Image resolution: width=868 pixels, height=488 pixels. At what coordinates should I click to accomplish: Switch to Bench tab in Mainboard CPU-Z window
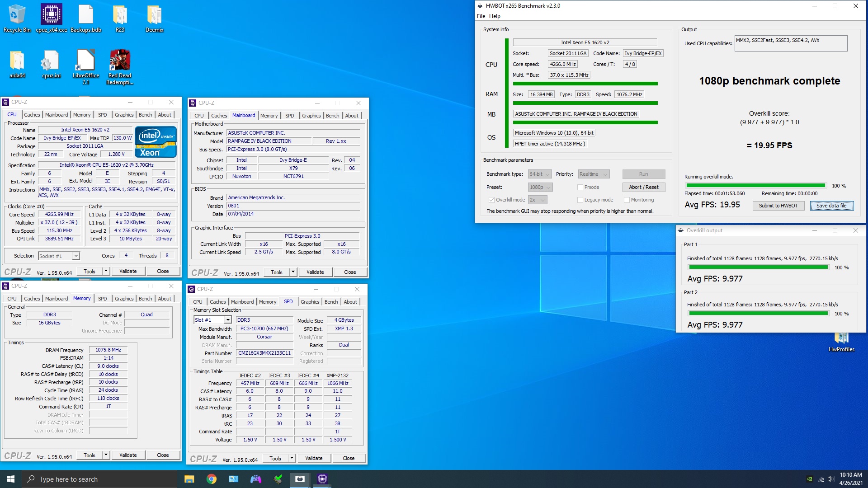[332, 116]
